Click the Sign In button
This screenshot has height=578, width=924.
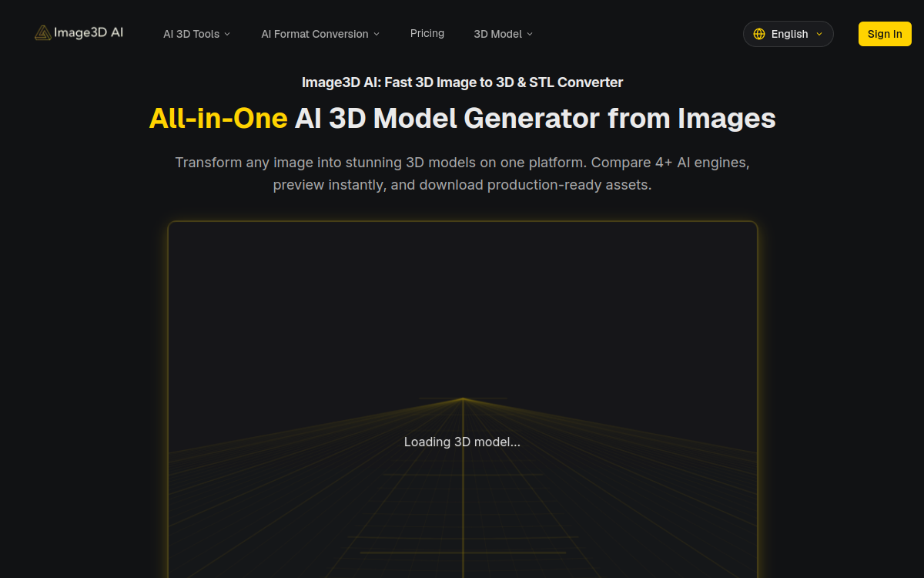[x=885, y=34]
